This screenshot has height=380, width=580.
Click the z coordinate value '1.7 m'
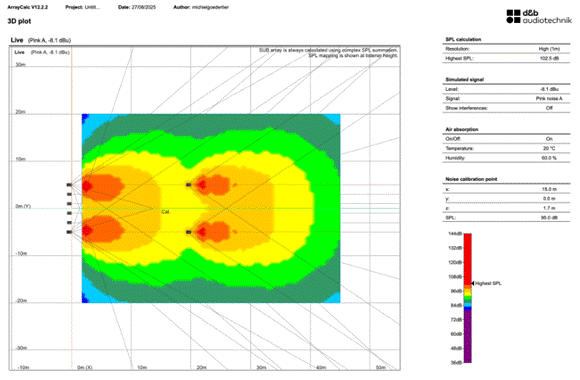(549, 208)
